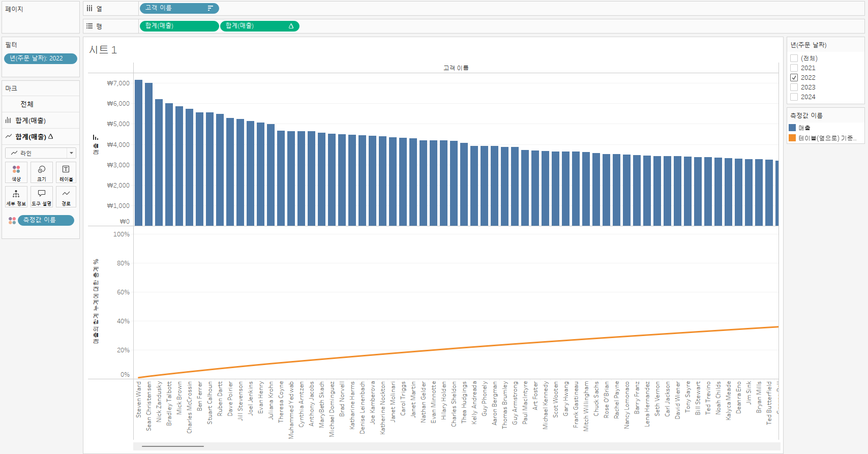Select blue 매출 legend swatch
Screen dimensions: 868x454
(792, 128)
